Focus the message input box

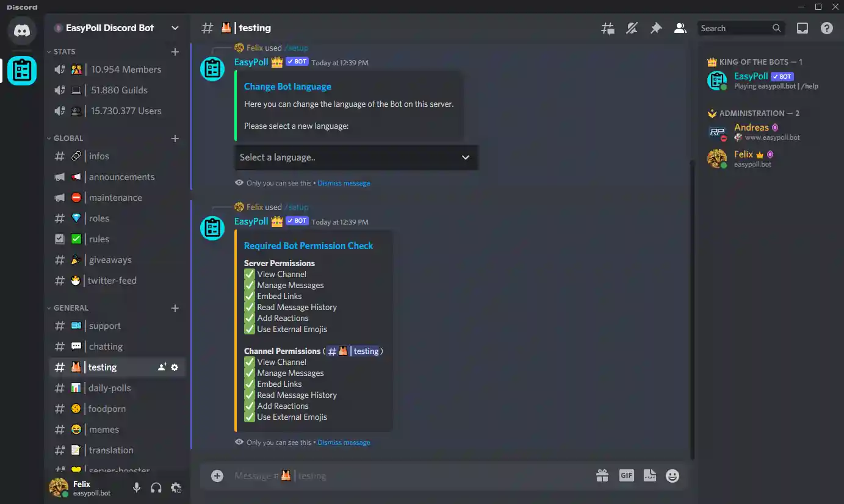(409, 476)
